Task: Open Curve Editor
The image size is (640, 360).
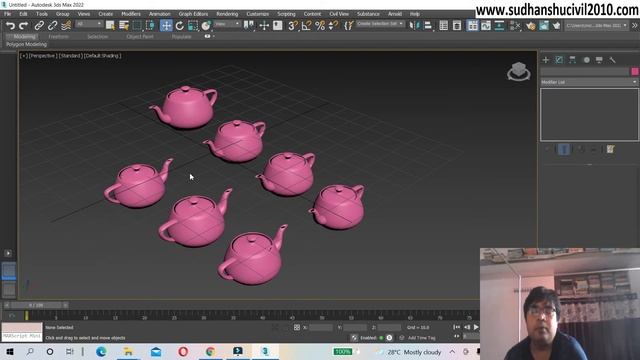Action: [486, 26]
